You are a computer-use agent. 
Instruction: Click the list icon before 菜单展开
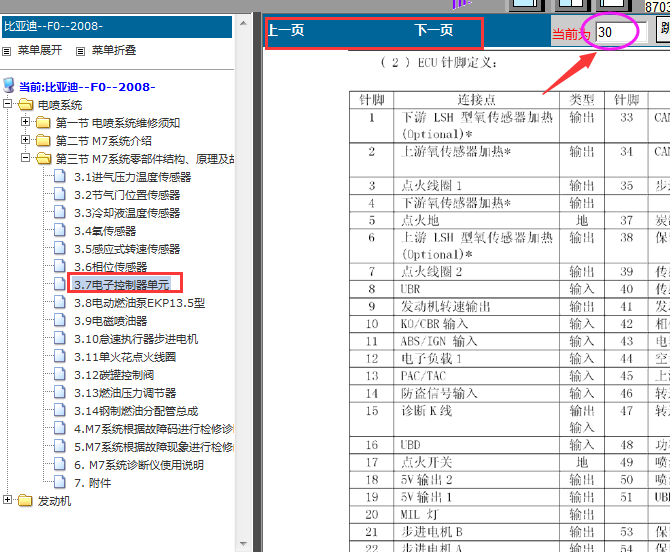point(6,52)
